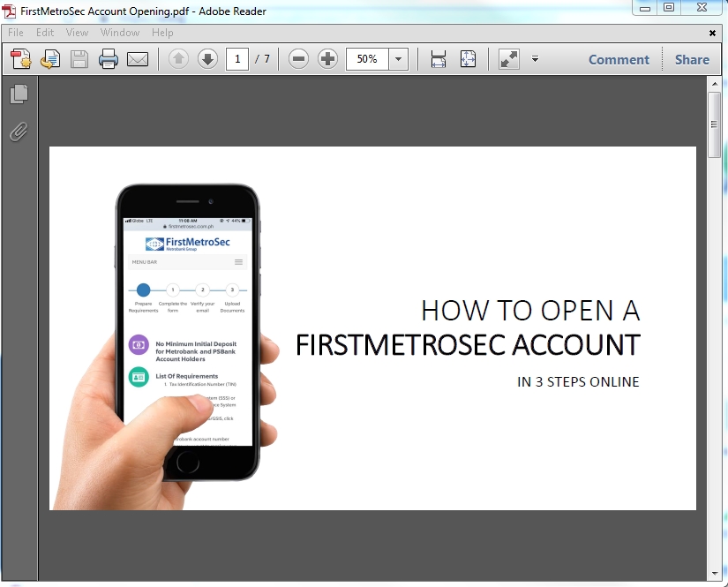This screenshot has width=728, height=587.
Task: Open the Page Thumbnails panel
Action: 19,94
